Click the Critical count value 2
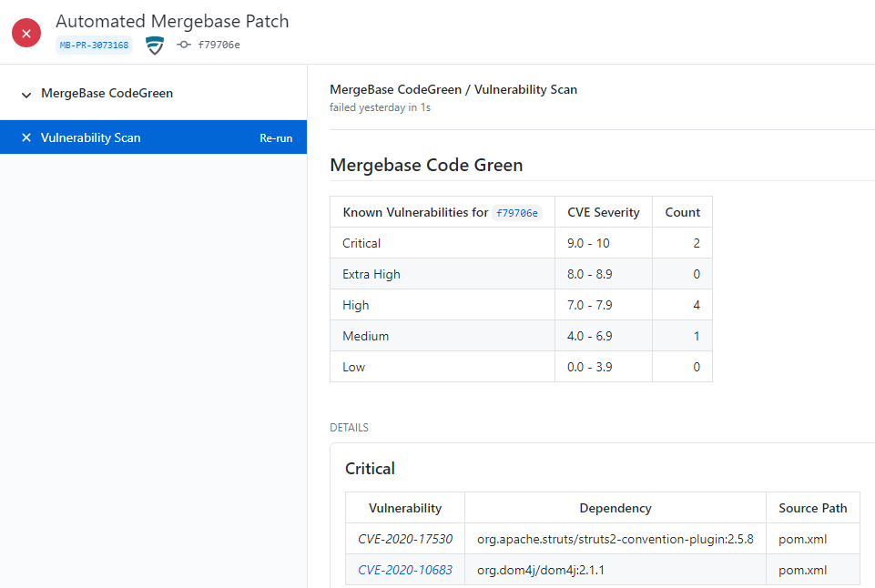 click(x=697, y=243)
